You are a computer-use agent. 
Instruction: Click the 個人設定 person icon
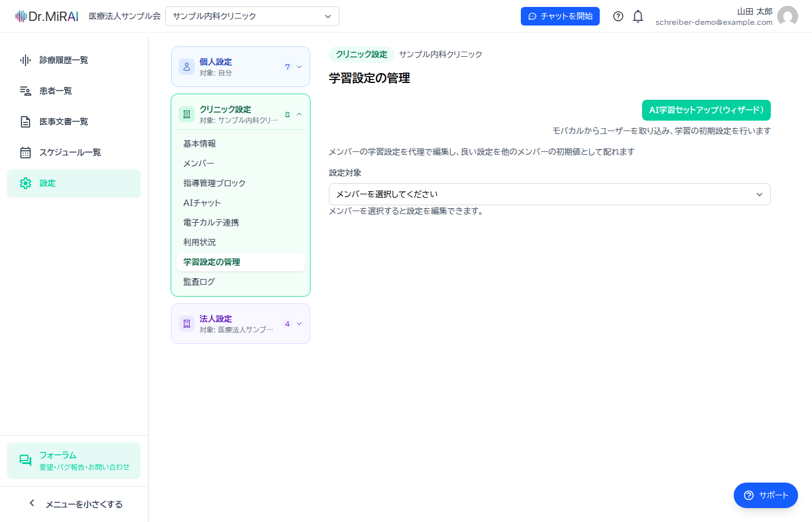click(187, 67)
